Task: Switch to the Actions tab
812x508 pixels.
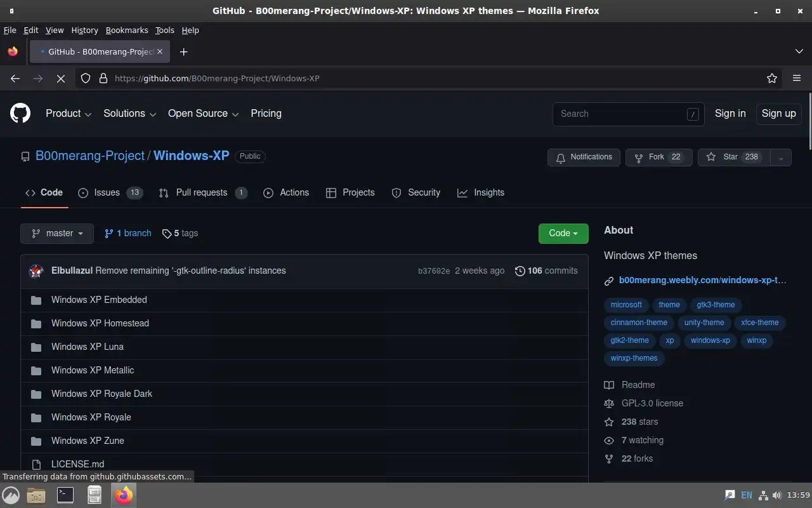Action: click(x=286, y=192)
